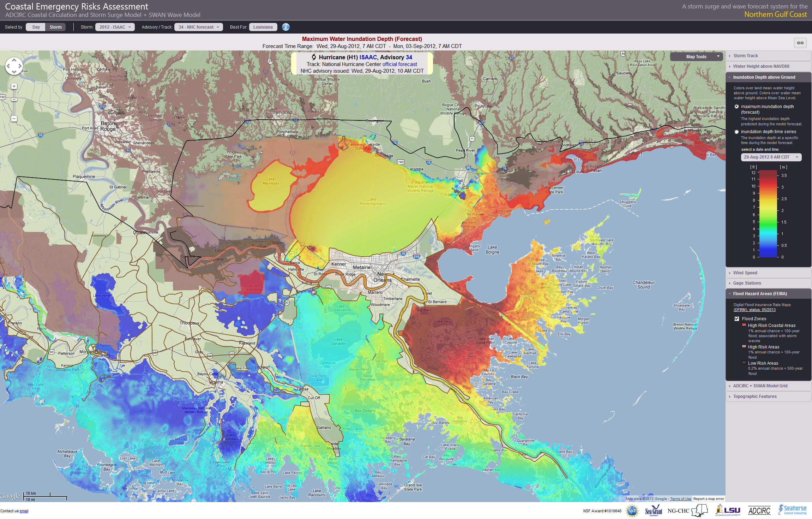Click the map zoom slider handle
Viewport: 812px width, 519px height.
(x=14, y=100)
